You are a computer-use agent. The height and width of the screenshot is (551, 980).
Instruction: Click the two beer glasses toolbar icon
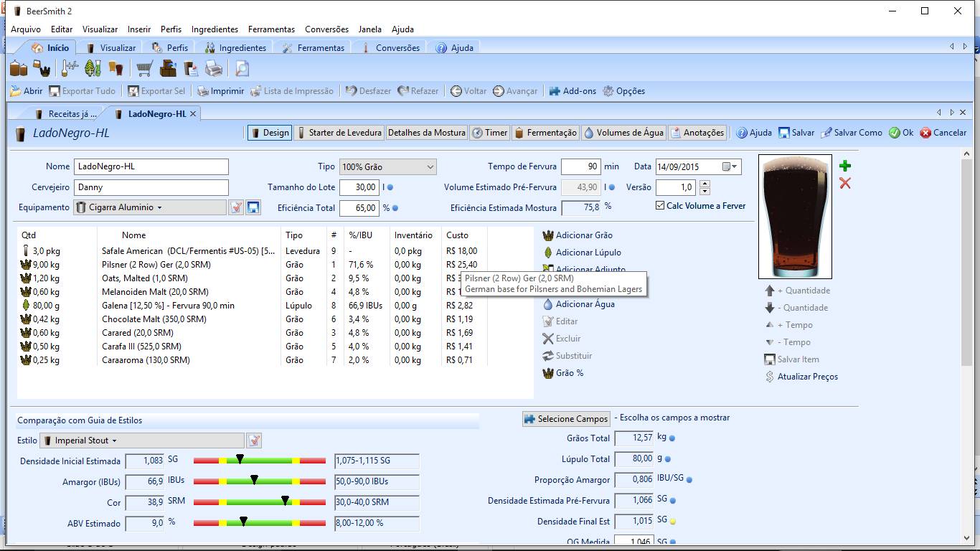[116, 68]
